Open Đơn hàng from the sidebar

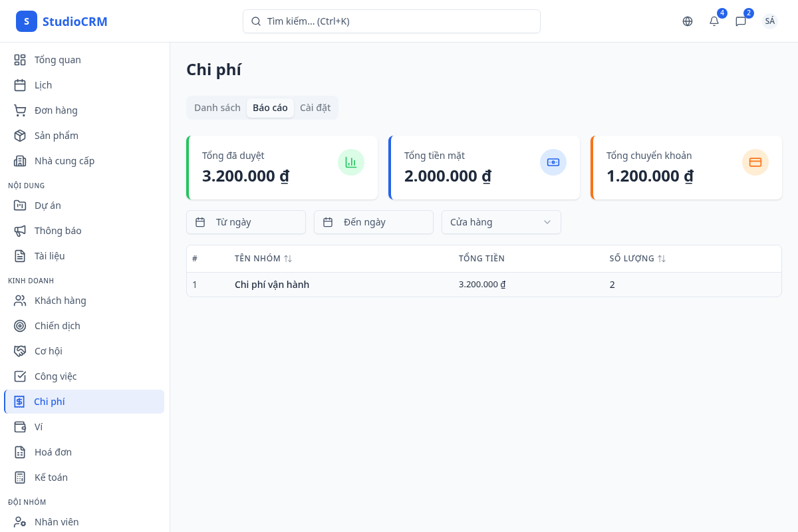click(x=56, y=110)
